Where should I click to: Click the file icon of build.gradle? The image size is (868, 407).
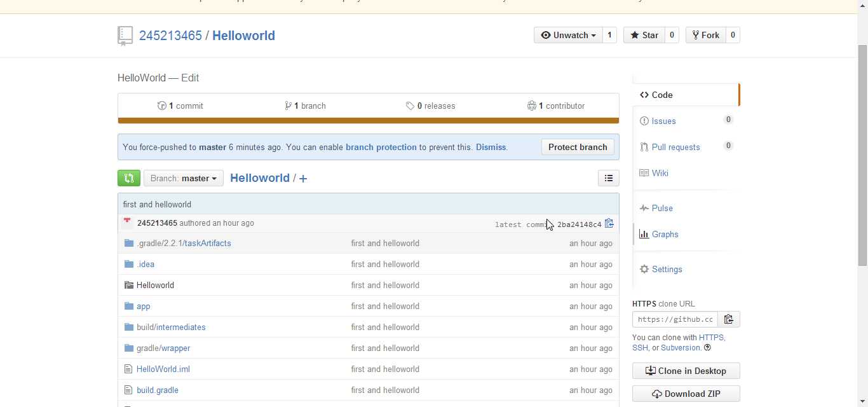128,390
